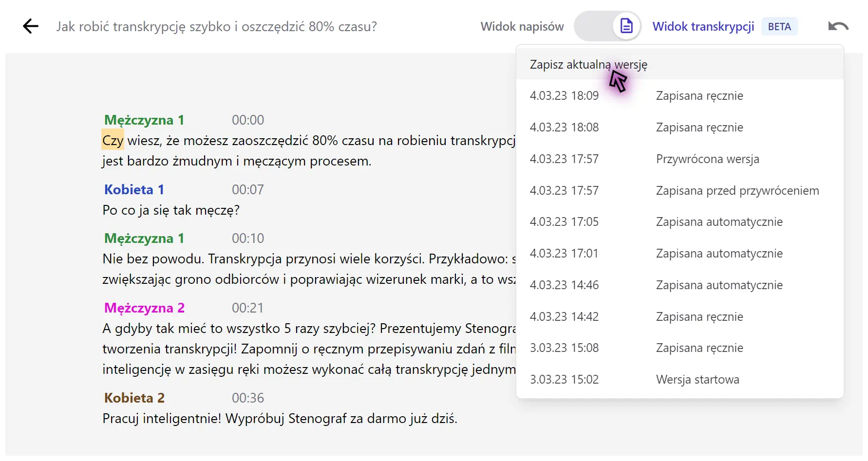Click the line starting A gdyby tak mieć

click(x=309, y=329)
